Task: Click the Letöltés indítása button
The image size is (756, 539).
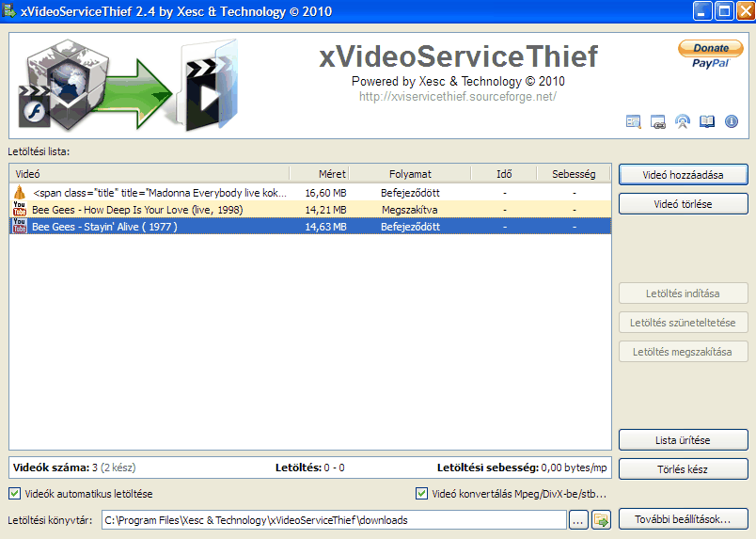Action: coord(684,293)
